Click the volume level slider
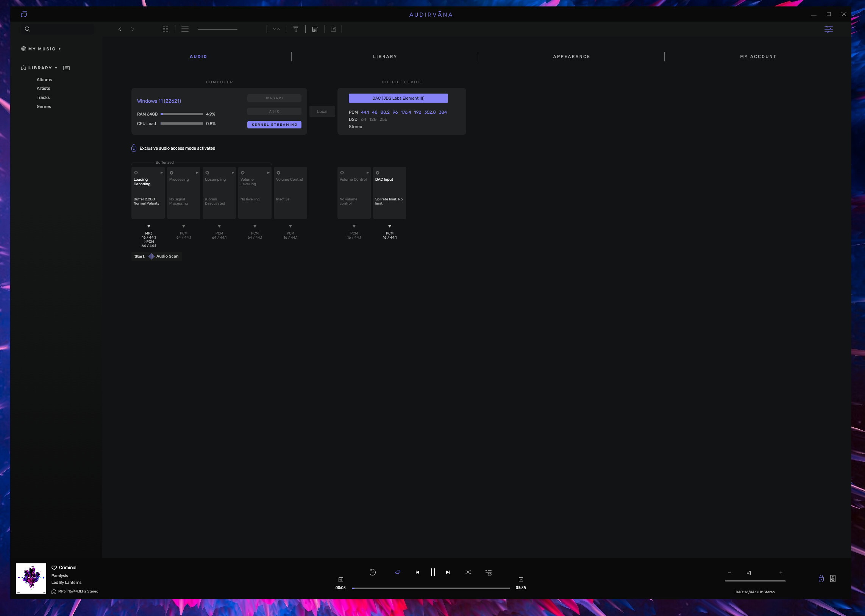Screen dimensions: 865x616 755,581
